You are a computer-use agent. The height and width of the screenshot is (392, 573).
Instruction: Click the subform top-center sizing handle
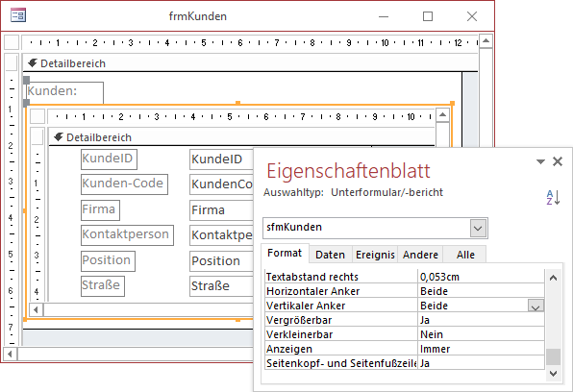coord(237,104)
